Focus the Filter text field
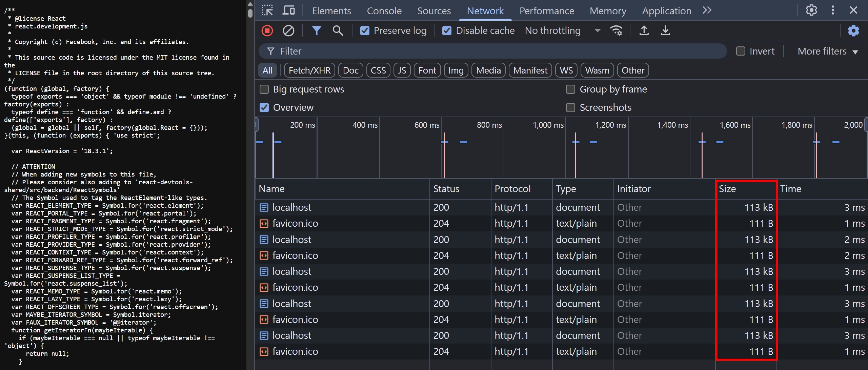 pyautogui.click(x=493, y=51)
